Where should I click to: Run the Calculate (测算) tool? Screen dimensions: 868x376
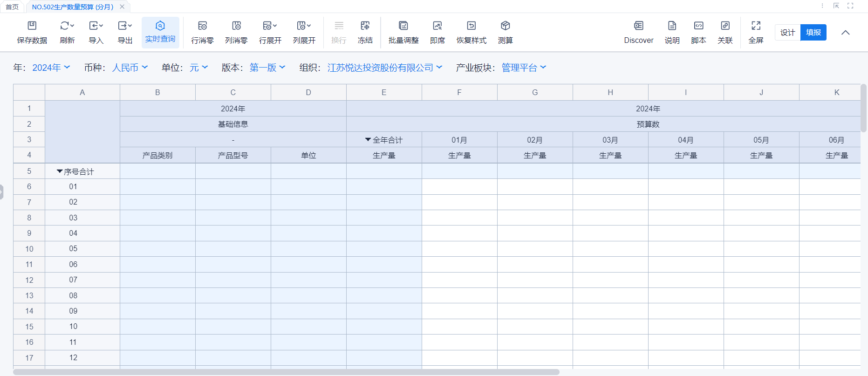(x=505, y=26)
